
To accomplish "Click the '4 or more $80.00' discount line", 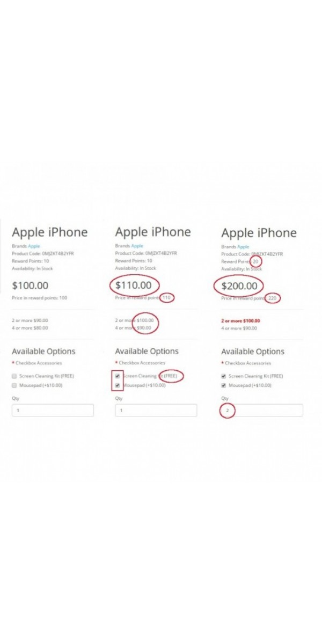I will (30, 327).
